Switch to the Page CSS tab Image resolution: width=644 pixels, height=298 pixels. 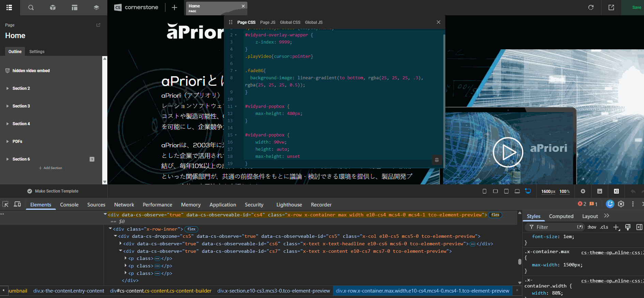[246, 22]
